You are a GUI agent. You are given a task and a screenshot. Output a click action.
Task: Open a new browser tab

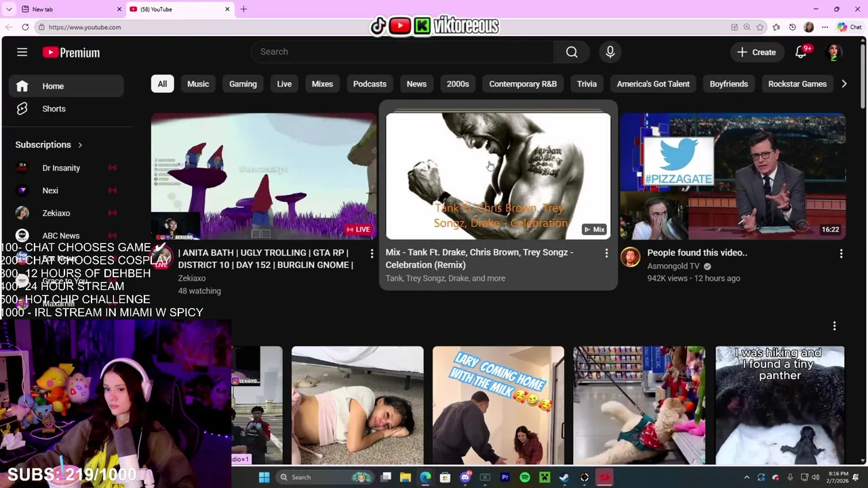click(x=243, y=9)
